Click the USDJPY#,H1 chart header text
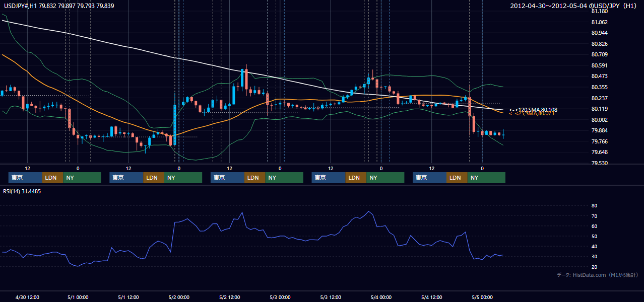The width and height of the screenshot is (644, 302). pos(58,6)
